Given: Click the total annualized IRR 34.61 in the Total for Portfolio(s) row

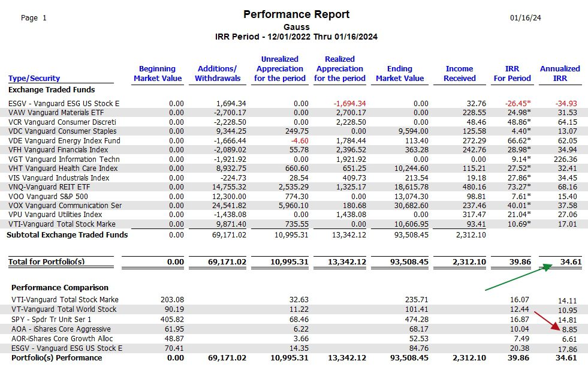Looking at the screenshot, I should [x=571, y=262].
